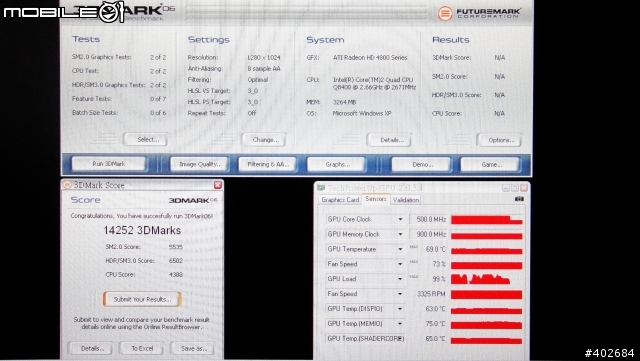640x361 pixels.
Task: Click the GPU Temp. (MEMIO) history graph
Action: pos(487,324)
